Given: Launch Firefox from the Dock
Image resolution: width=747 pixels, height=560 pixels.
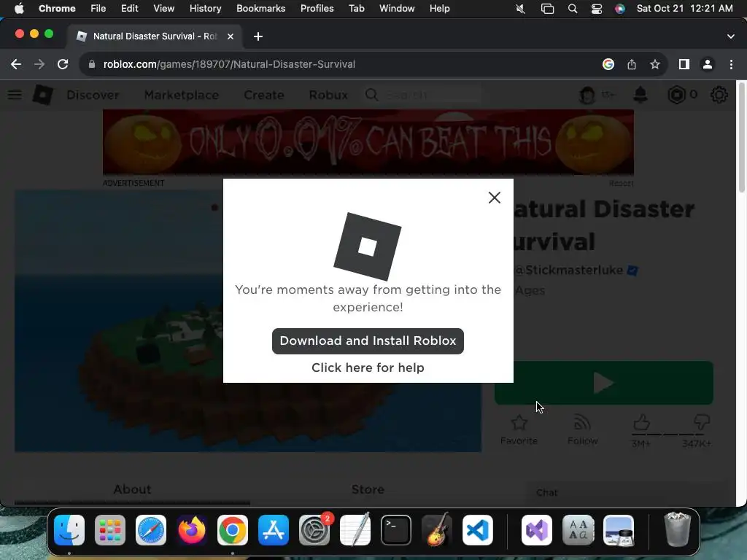Looking at the screenshot, I should pos(192,530).
